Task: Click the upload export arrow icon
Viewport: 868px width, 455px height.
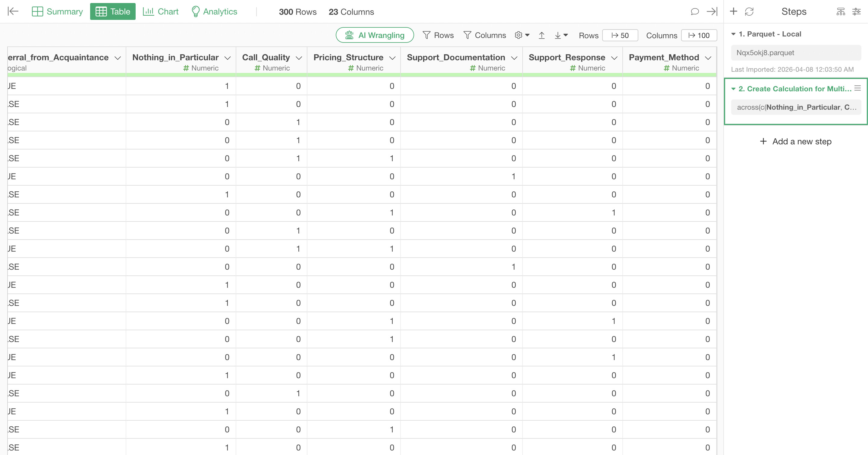Action: (542, 35)
